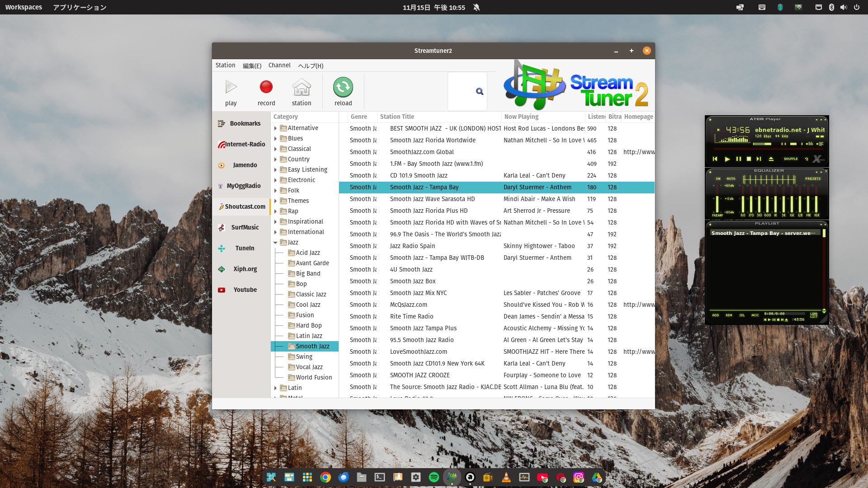Image resolution: width=868 pixels, height=488 pixels.
Task: Toggle SHUFFLE in ATER Player
Action: [791, 159]
